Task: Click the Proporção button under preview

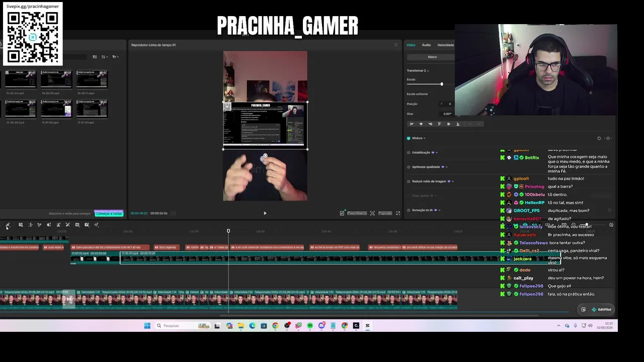Action: point(385,213)
